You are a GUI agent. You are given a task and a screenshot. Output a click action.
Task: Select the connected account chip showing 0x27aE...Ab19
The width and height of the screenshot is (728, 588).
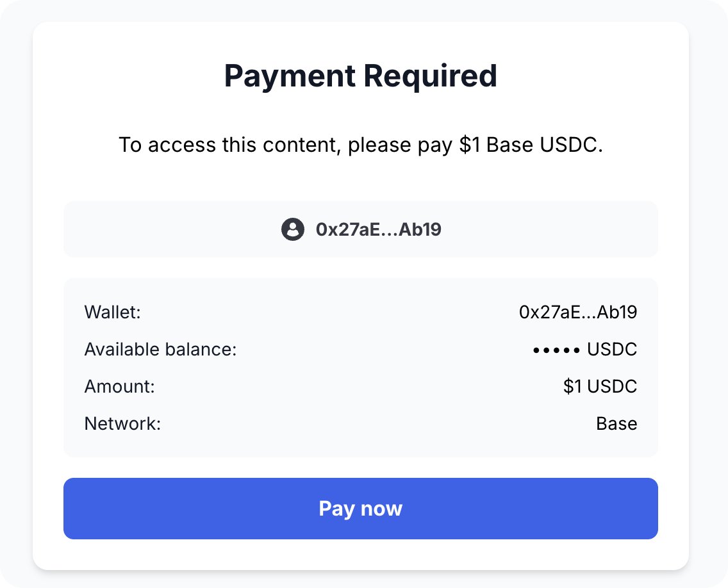[x=361, y=229]
